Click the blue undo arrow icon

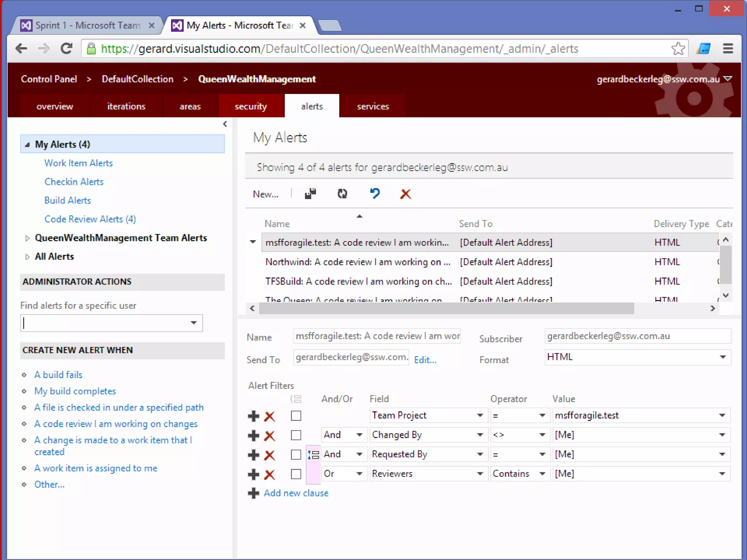click(x=375, y=193)
